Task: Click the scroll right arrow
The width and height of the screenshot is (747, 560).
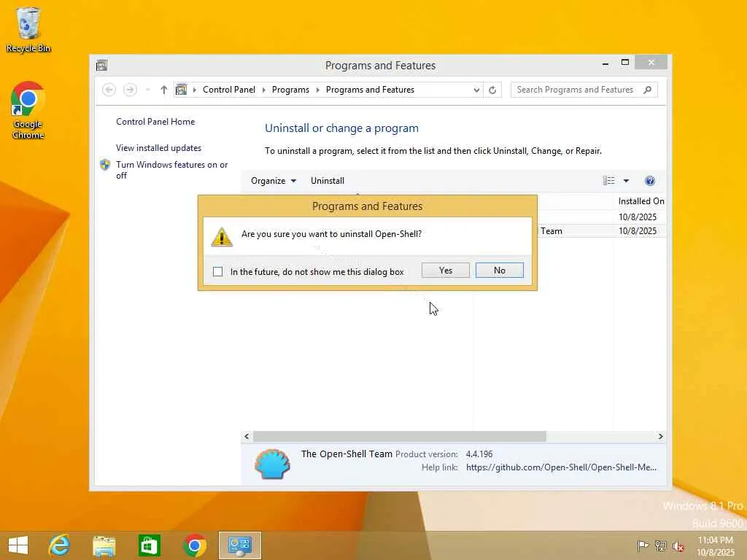Action: 660,436
